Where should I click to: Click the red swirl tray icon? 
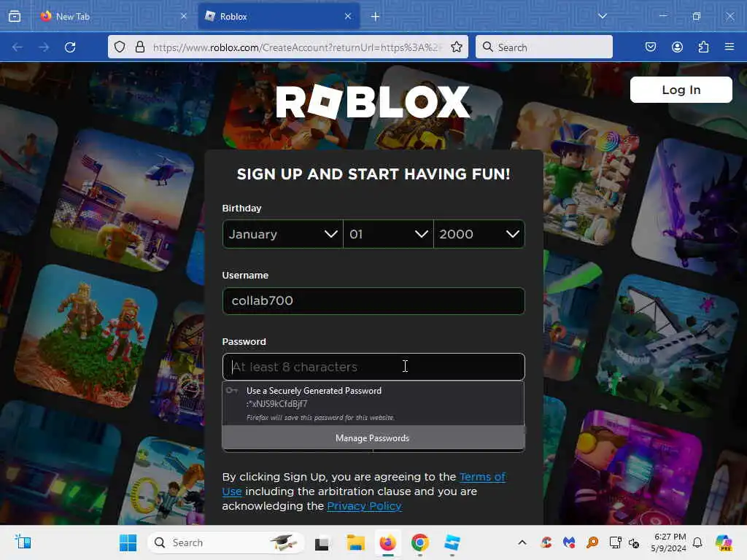[546, 542]
